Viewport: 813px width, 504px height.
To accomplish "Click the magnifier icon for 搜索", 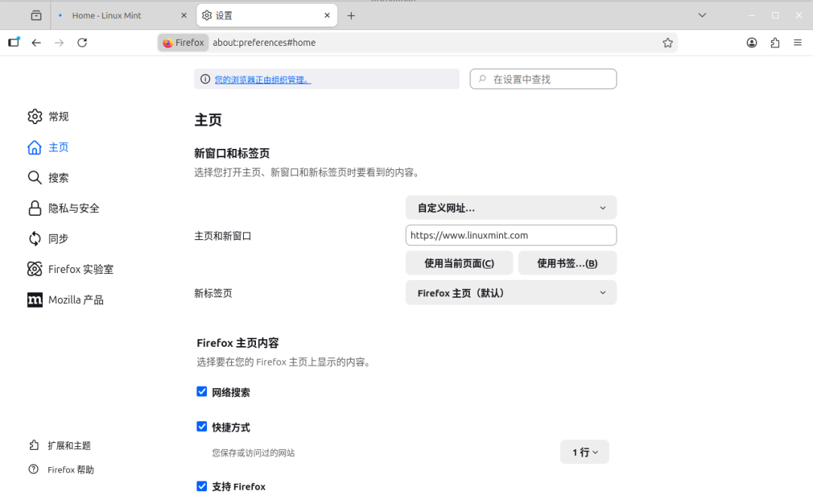I will click(34, 178).
